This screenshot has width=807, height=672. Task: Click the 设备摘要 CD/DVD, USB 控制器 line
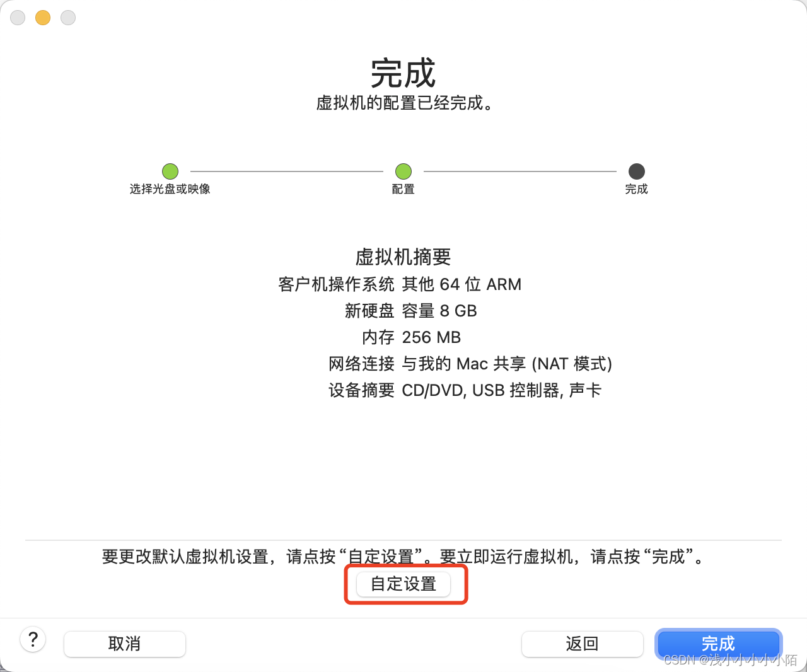(465, 390)
